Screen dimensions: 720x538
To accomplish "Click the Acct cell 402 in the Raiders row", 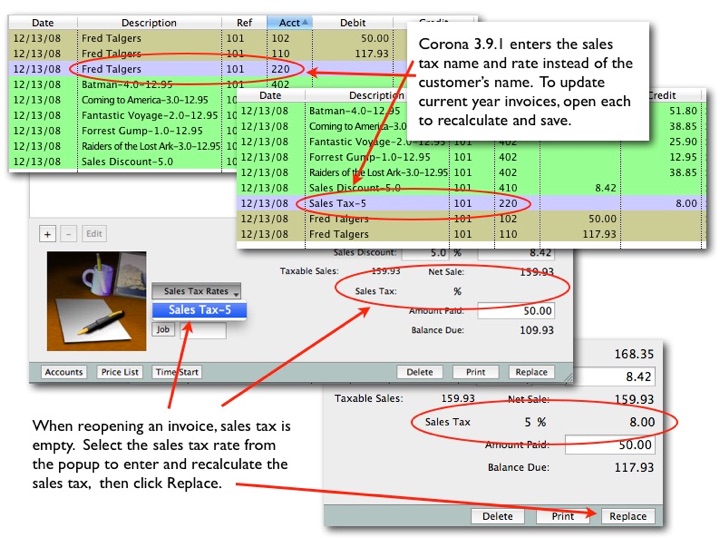I will pos(508,173).
